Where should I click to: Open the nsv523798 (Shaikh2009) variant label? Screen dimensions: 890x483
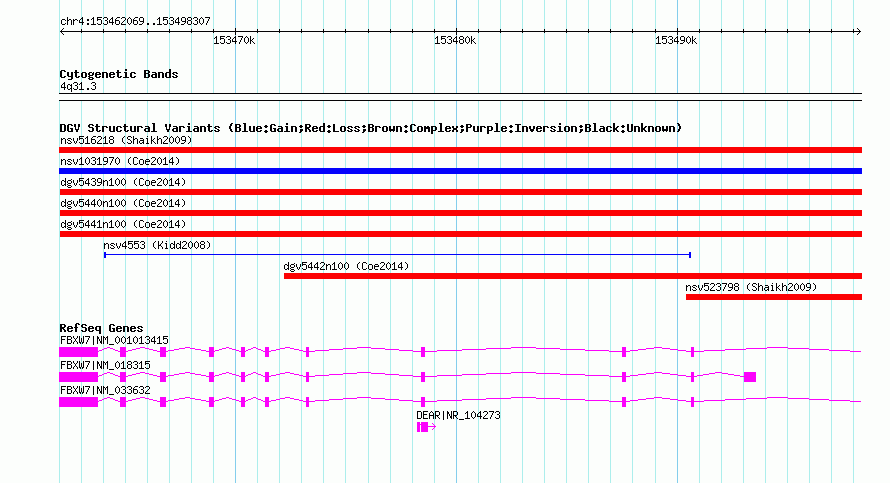pos(751,287)
